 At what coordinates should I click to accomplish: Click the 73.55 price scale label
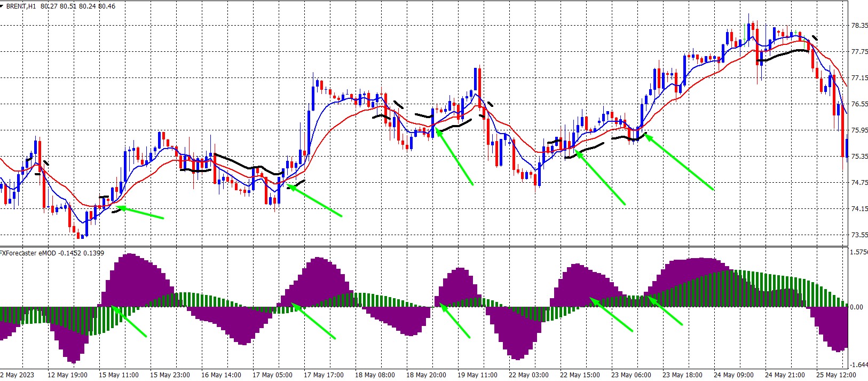pyautogui.click(x=859, y=235)
